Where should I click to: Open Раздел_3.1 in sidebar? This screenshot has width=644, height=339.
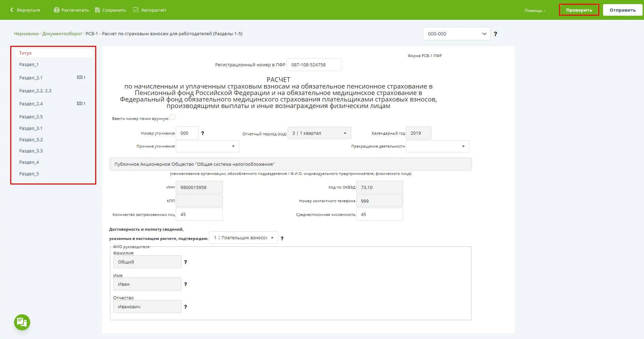point(31,128)
